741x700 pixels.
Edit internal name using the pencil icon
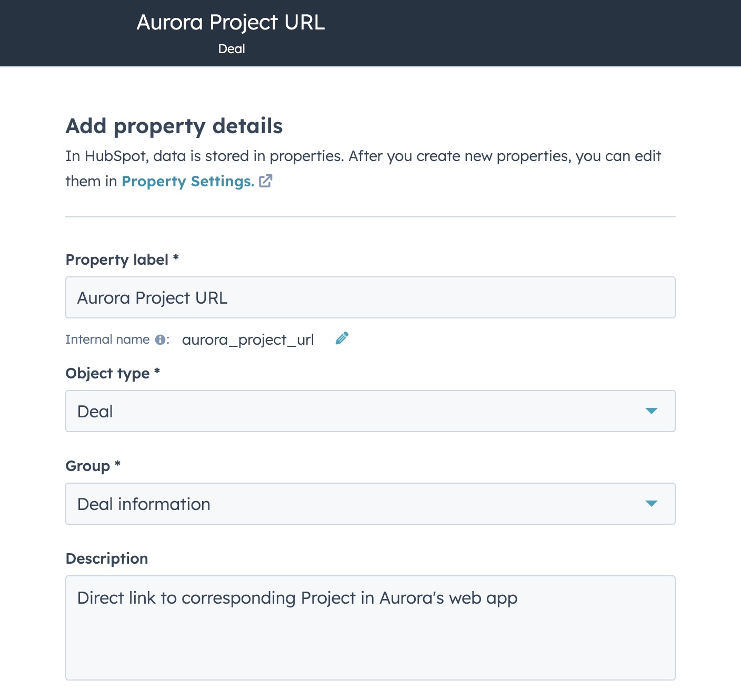click(x=342, y=338)
